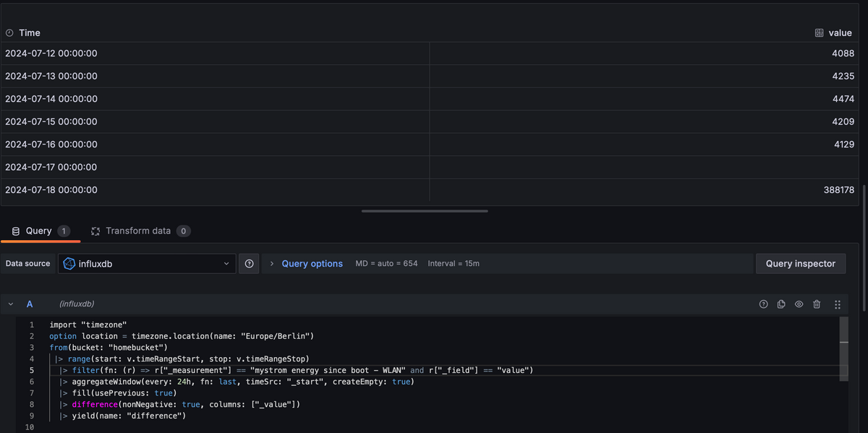Select the 2024-07-12 00:00:00 time cell
The height and width of the screenshot is (433, 868).
click(x=215, y=53)
